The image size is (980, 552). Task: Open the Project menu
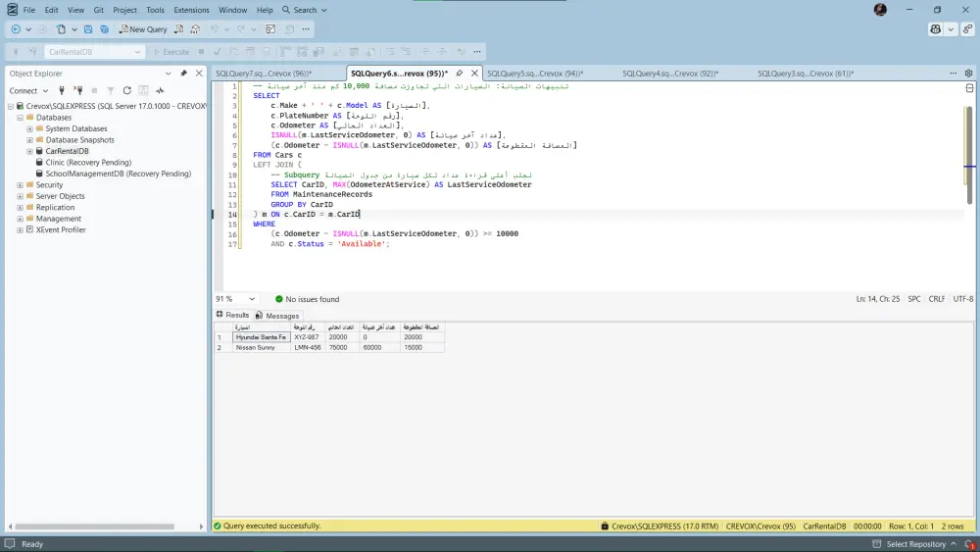point(125,10)
